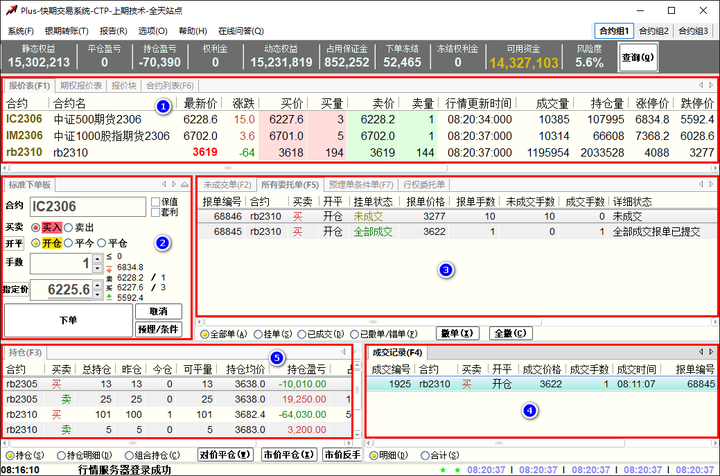Click the 市价反手 button
Screen dimensions: 720x476
click(x=342, y=455)
